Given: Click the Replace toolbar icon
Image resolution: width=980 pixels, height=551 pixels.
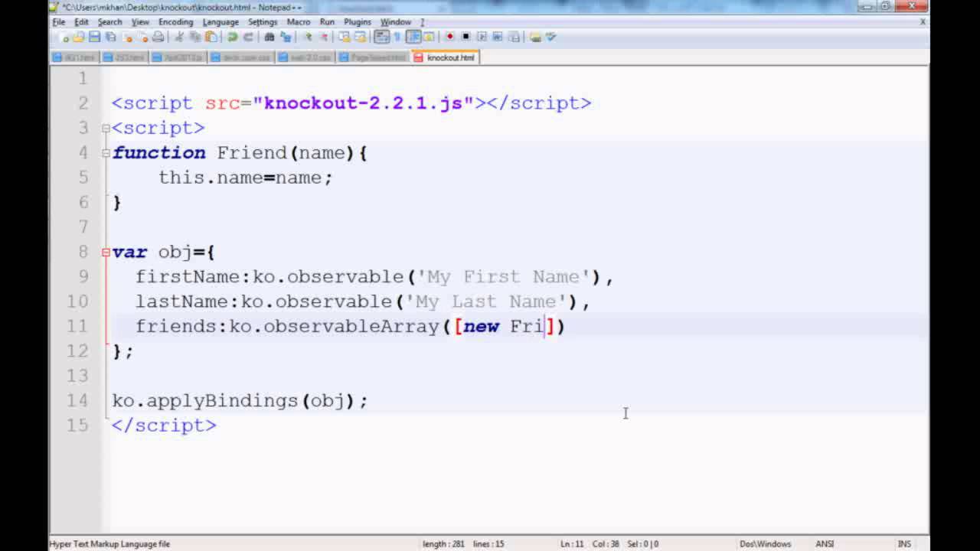Looking at the screenshot, I should click(x=285, y=37).
